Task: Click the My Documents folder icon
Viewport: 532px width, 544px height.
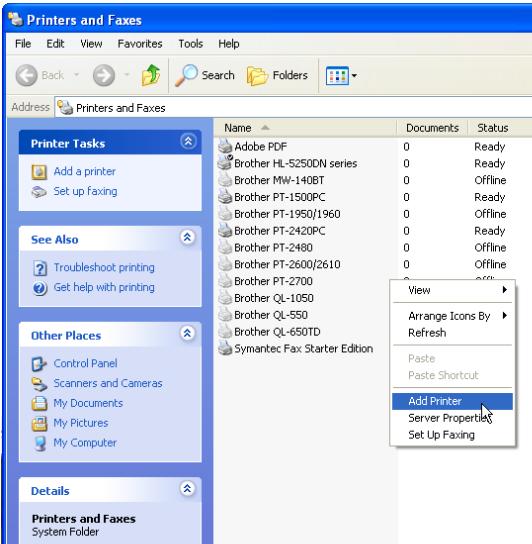Action: [x=39, y=403]
